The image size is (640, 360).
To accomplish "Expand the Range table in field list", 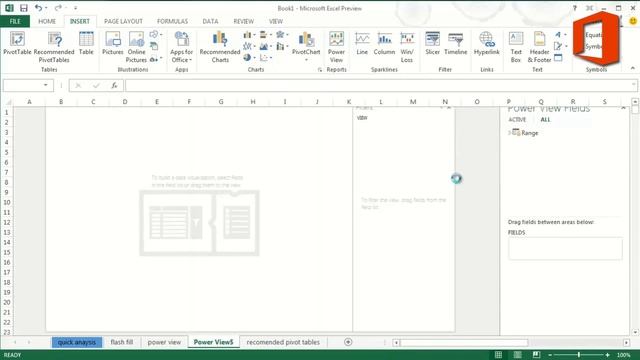I will [x=510, y=133].
